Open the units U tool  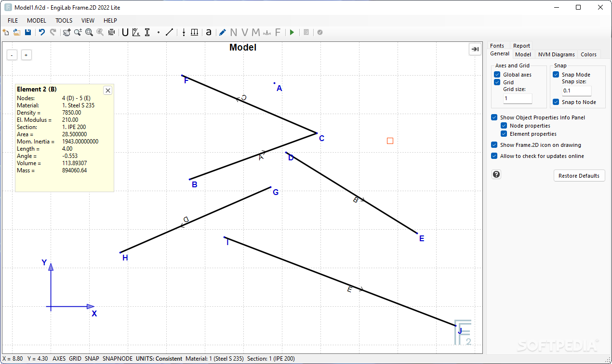[x=125, y=32]
